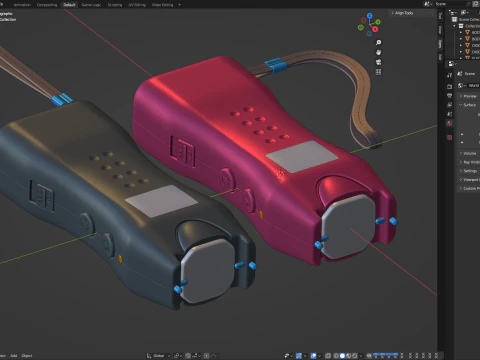
Task: Switch to solid shading mode
Action: (x=342, y=356)
